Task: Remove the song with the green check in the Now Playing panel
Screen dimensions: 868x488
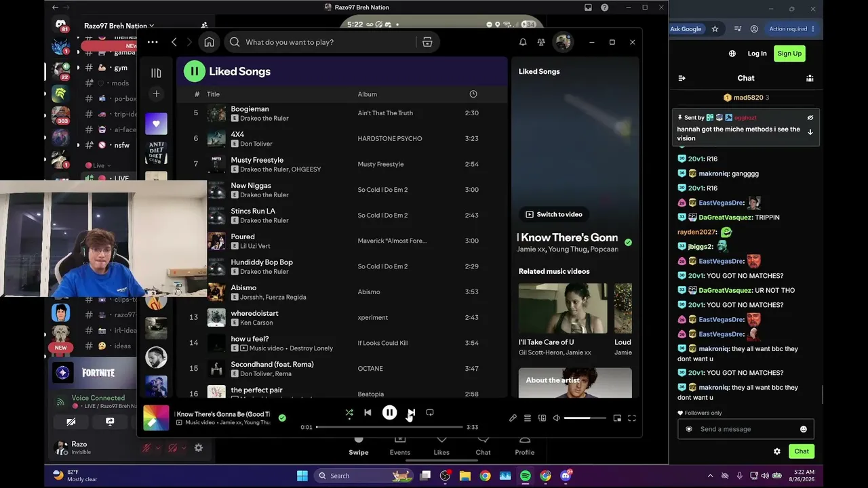Action: click(x=628, y=242)
